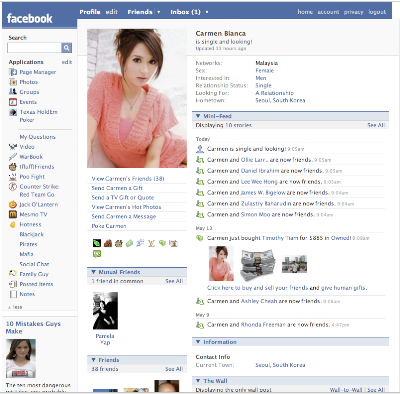This screenshot has width=400, height=394.
Task: Click Send Carmen a Message link
Action: click(x=124, y=216)
